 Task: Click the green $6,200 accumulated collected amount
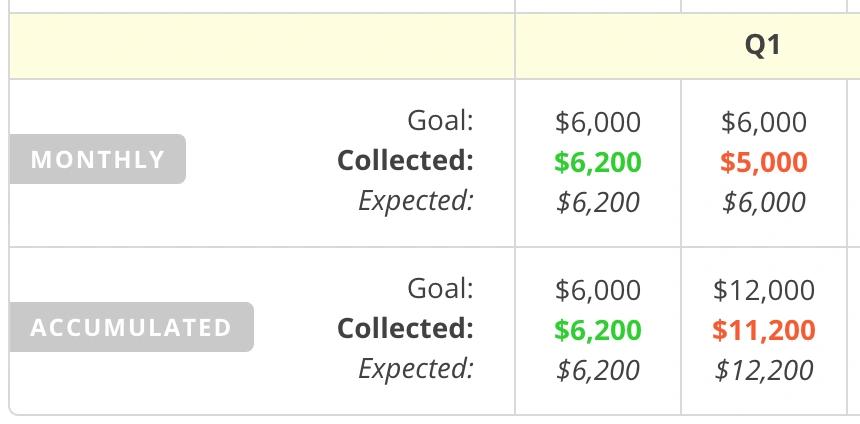[x=598, y=329]
